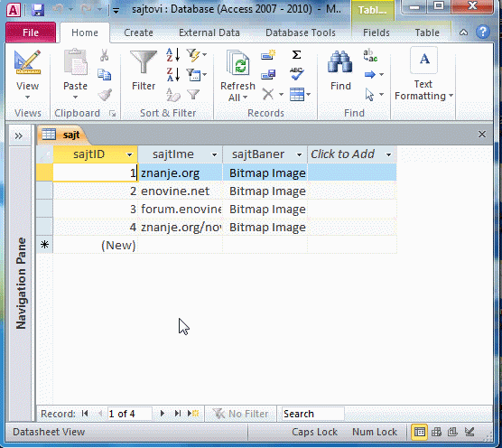Click the Cut scissors icon
Image resolution: width=502 pixels, height=448 pixels.
point(104,55)
